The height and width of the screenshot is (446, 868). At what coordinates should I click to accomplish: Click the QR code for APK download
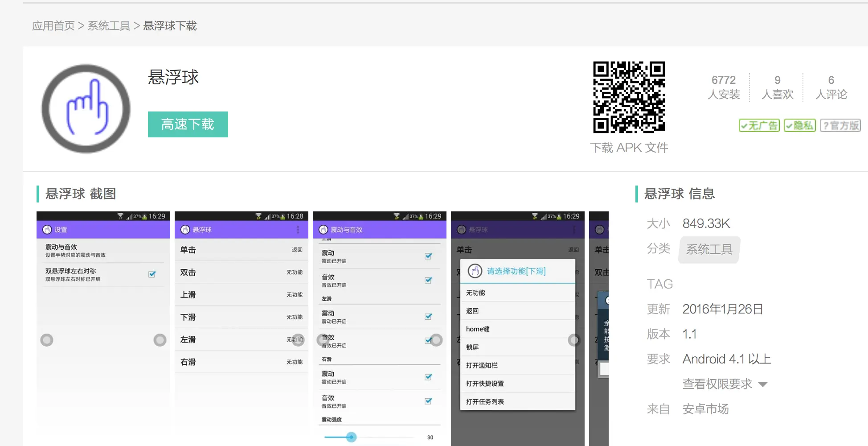pos(629,97)
